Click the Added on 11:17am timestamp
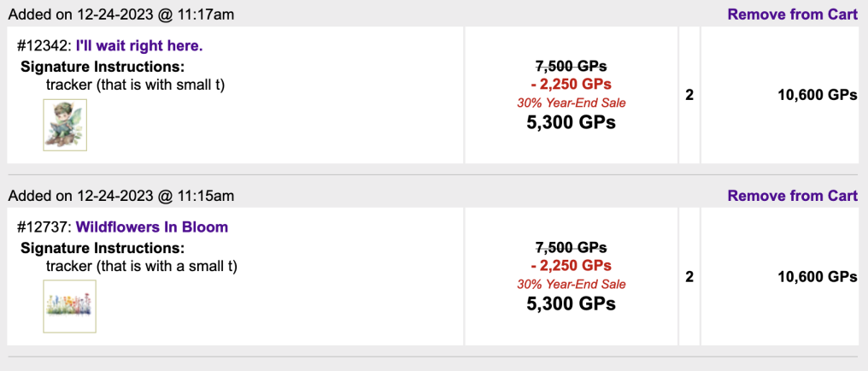Screen dimensions: 868x371 click(121, 15)
